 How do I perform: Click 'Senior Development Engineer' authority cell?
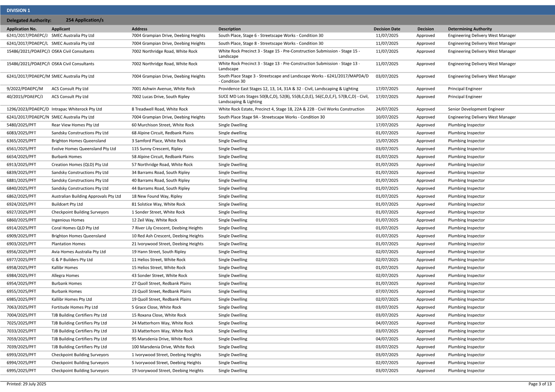pos(476,109)
